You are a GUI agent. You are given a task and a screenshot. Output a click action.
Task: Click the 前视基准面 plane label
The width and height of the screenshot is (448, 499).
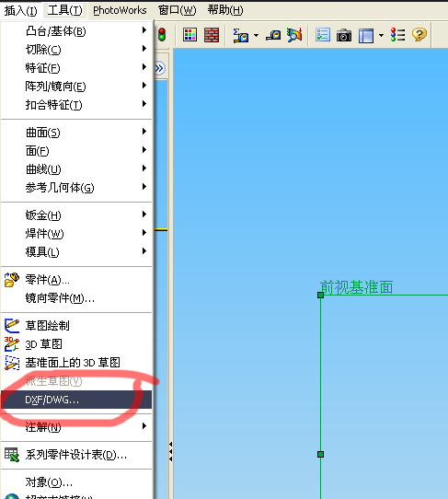(356, 287)
